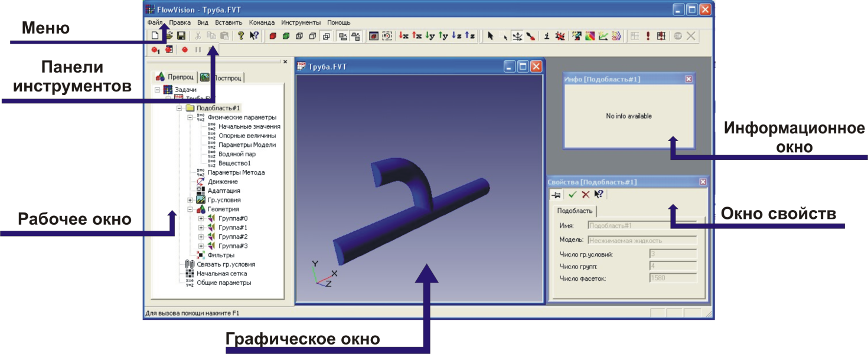Toggle the pin icon in Свойства window
The height and width of the screenshot is (354, 868).
[x=556, y=195]
